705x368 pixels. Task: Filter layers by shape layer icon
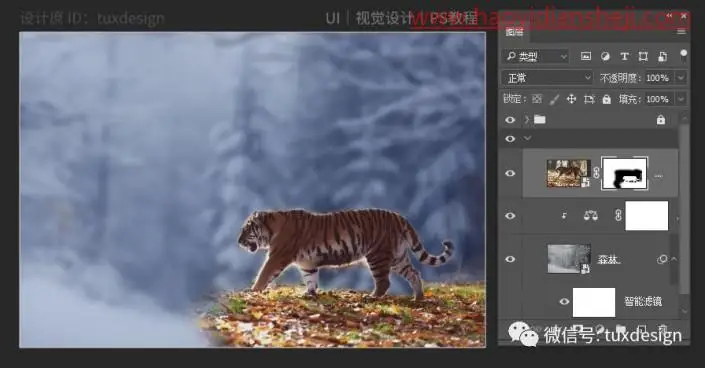pos(643,56)
